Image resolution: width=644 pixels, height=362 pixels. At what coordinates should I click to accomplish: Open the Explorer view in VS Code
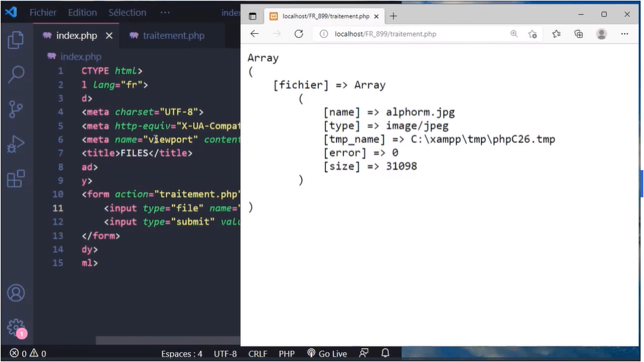[x=16, y=40]
